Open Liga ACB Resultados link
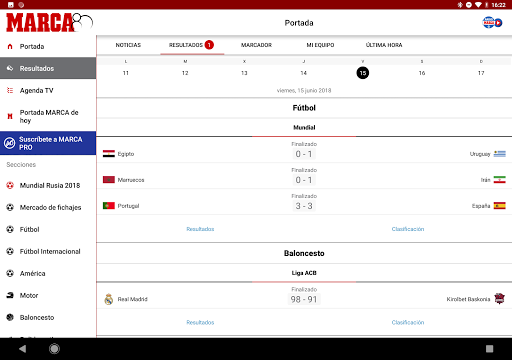 click(x=200, y=322)
